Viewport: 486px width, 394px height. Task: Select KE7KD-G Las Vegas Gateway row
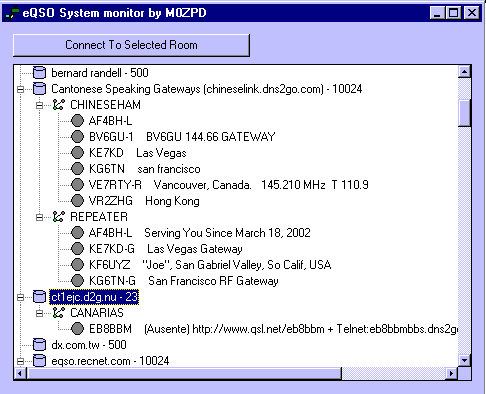tap(166, 249)
